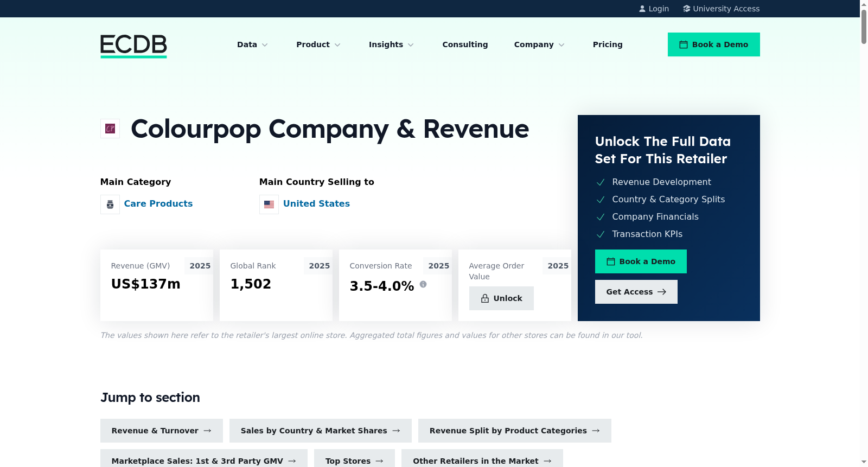Click the Transaction KPIs list item
868x467 pixels.
click(647, 234)
